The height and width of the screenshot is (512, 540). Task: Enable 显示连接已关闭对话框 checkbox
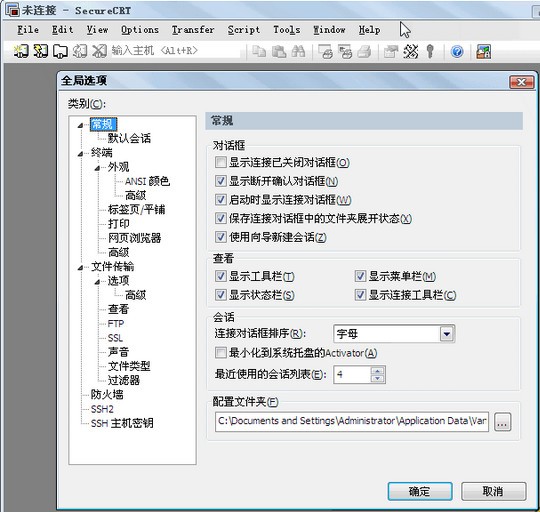coord(220,162)
